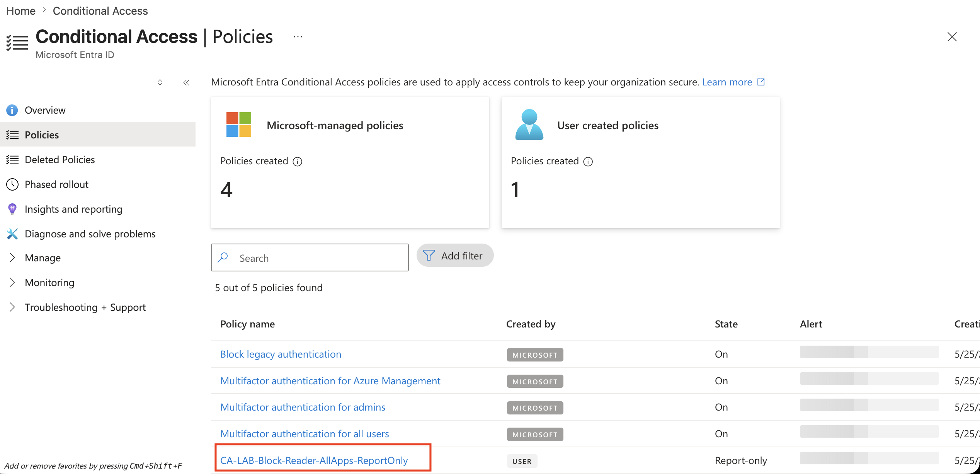Click MICROSOFT badge on Azure Management row
This screenshot has width=980, height=474.
click(535, 382)
